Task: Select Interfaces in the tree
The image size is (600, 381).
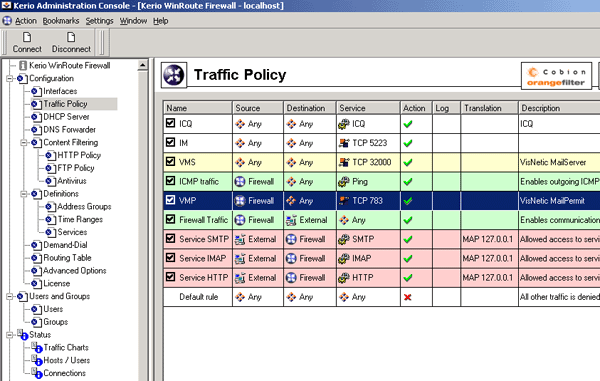Action: click(60, 91)
